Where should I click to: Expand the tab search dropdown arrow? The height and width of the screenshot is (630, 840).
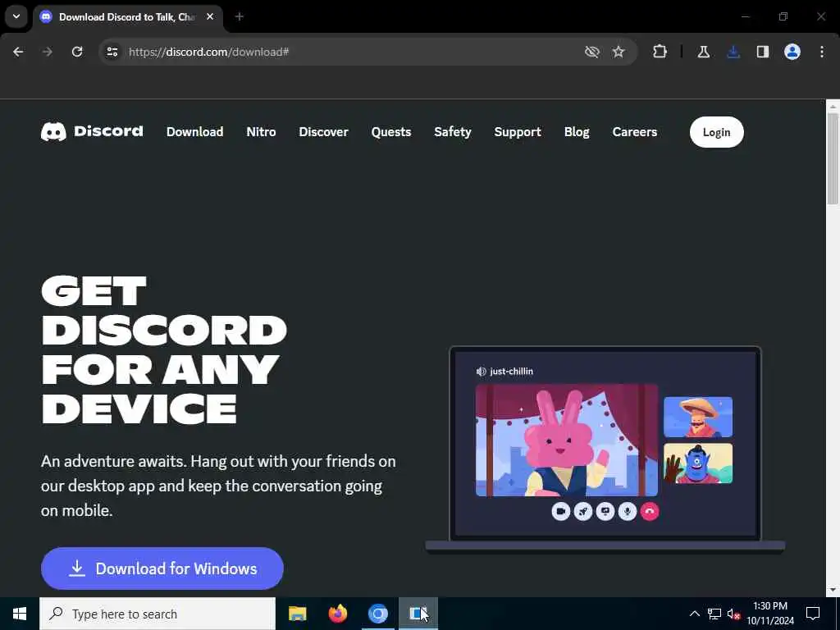coord(16,16)
